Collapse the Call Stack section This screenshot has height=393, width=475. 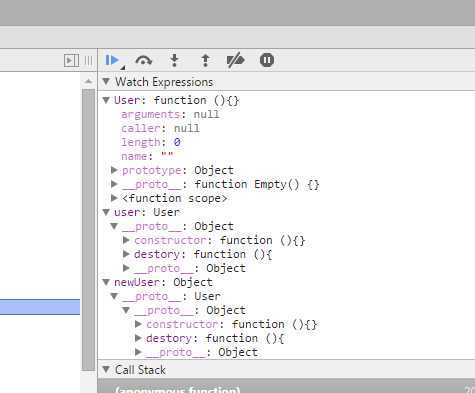(106, 369)
